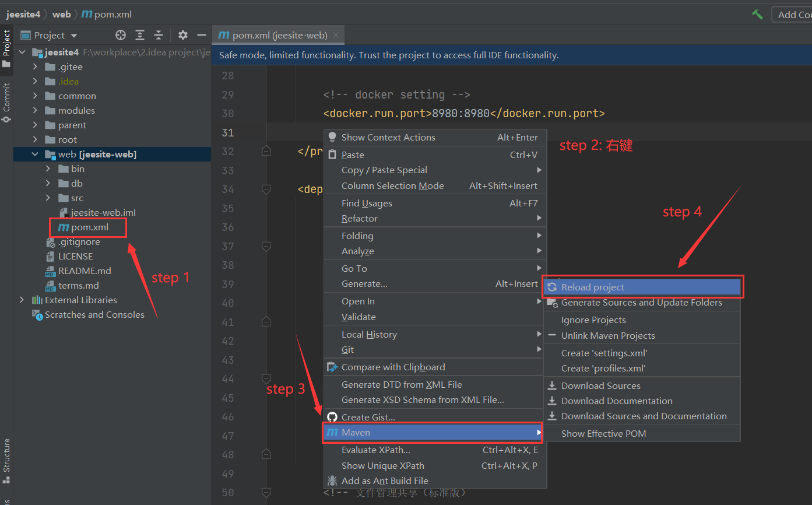Expand External Libraries node
The width and height of the screenshot is (812, 505).
22,300
